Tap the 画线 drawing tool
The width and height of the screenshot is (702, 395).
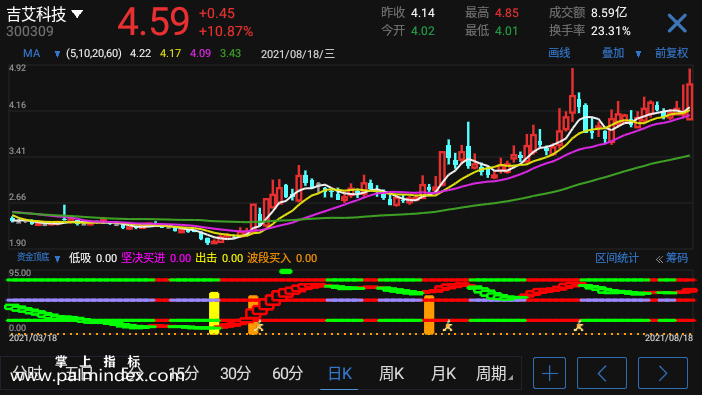tap(559, 53)
